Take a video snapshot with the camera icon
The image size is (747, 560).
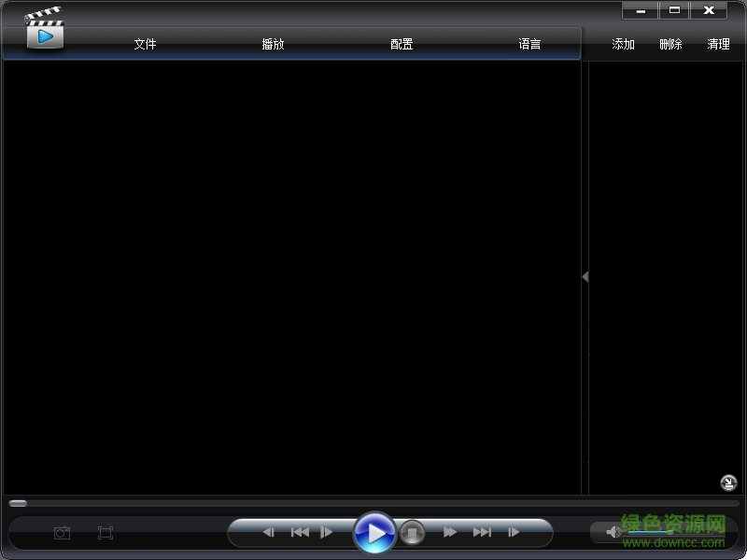click(x=62, y=532)
